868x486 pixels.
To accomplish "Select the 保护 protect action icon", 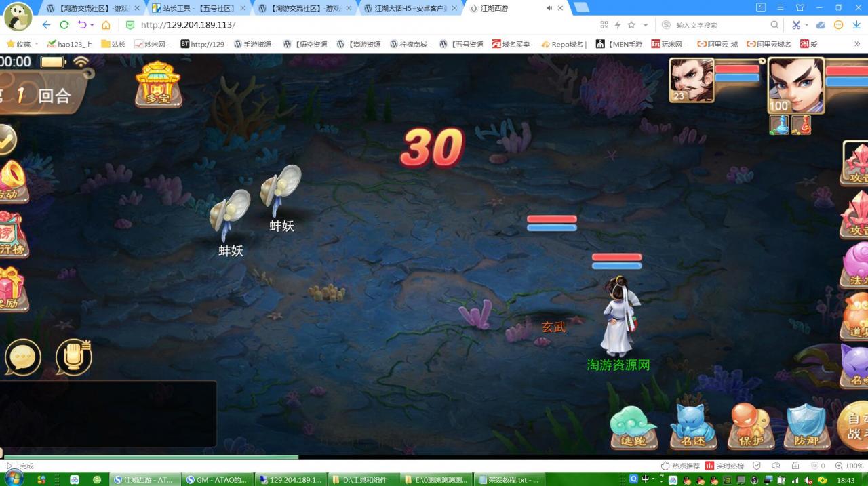I will coord(751,427).
